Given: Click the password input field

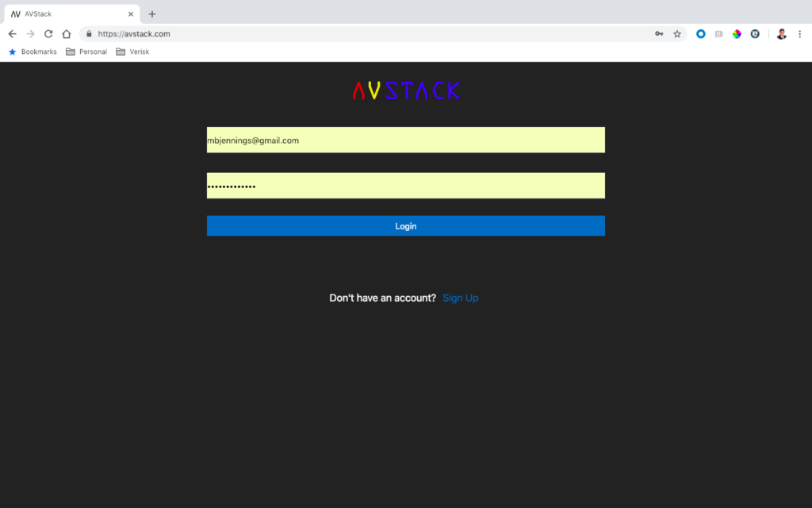Looking at the screenshot, I should pyautogui.click(x=405, y=186).
